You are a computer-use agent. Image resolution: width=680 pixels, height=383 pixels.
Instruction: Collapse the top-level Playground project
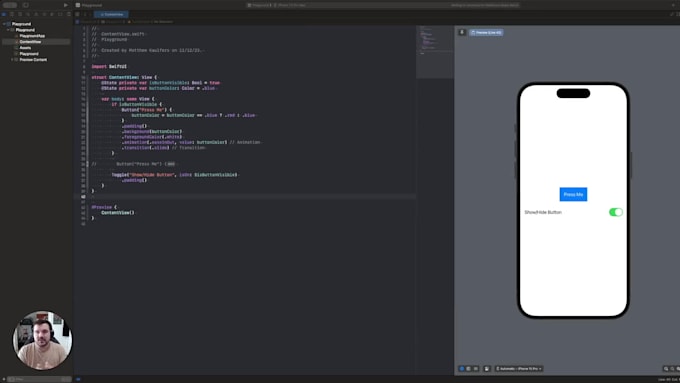tap(4, 24)
